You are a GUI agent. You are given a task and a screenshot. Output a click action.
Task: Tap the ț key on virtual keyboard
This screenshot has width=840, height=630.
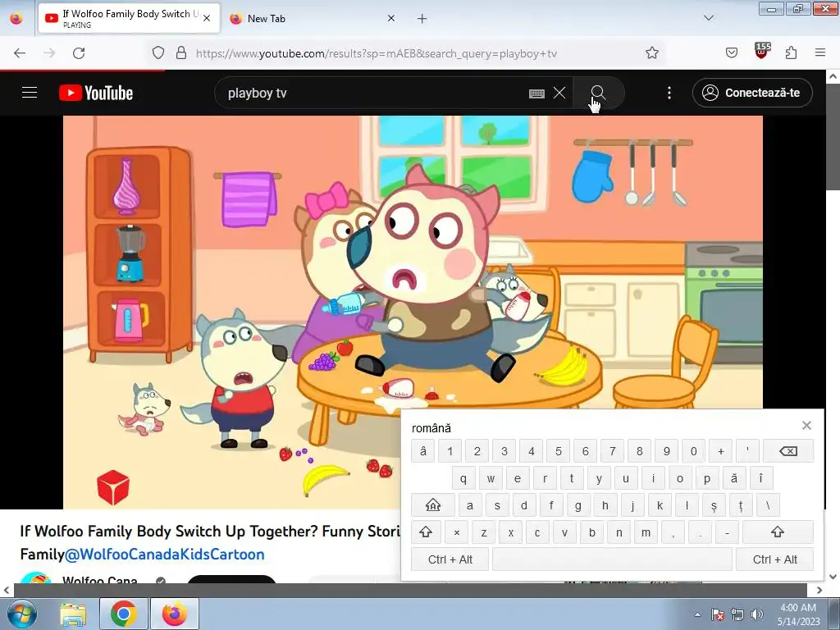click(x=741, y=505)
